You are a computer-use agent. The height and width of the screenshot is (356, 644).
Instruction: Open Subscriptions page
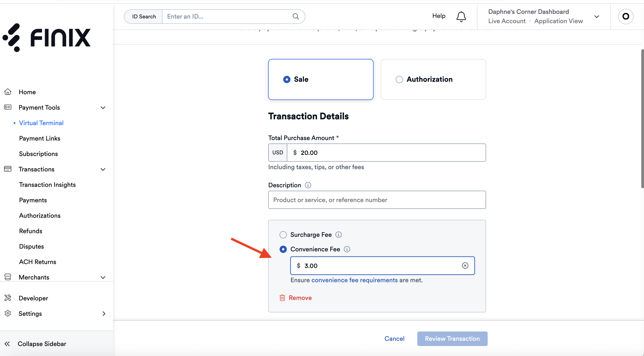[x=38, y=154]
